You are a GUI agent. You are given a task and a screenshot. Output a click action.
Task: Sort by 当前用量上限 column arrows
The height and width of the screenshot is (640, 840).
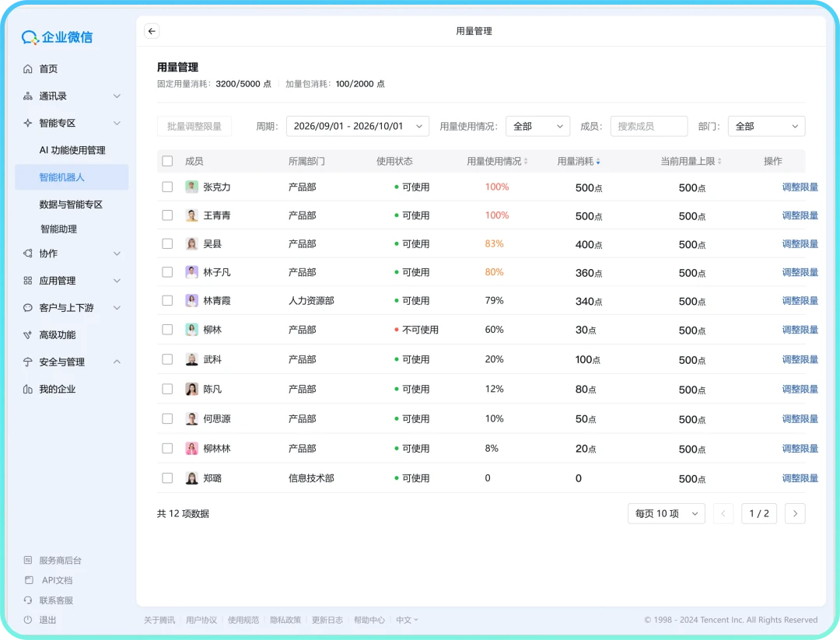[719, 161]
